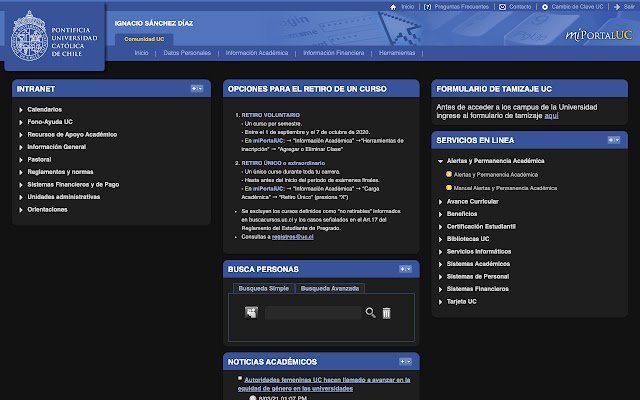Expand Sistemas de Personal

click(440, 277)
